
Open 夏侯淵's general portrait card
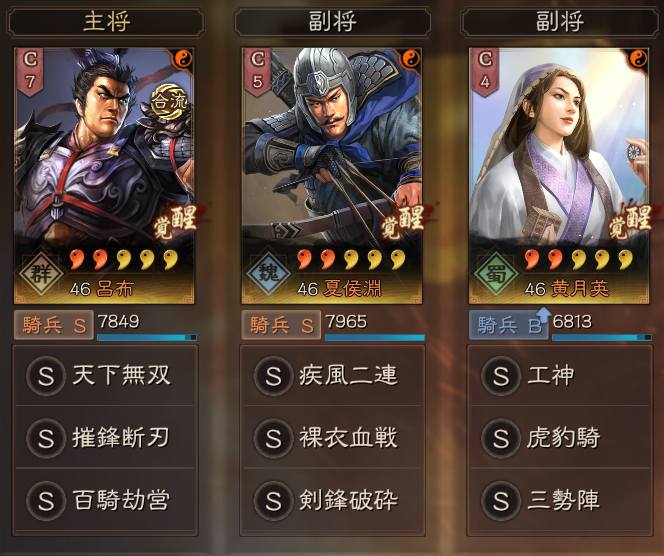[x=332, y=176]
